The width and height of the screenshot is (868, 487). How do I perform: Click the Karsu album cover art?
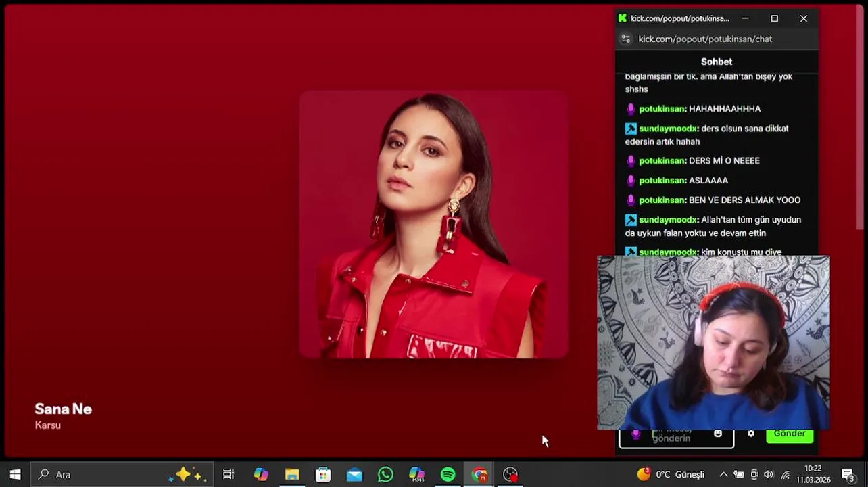pos(434,225)
